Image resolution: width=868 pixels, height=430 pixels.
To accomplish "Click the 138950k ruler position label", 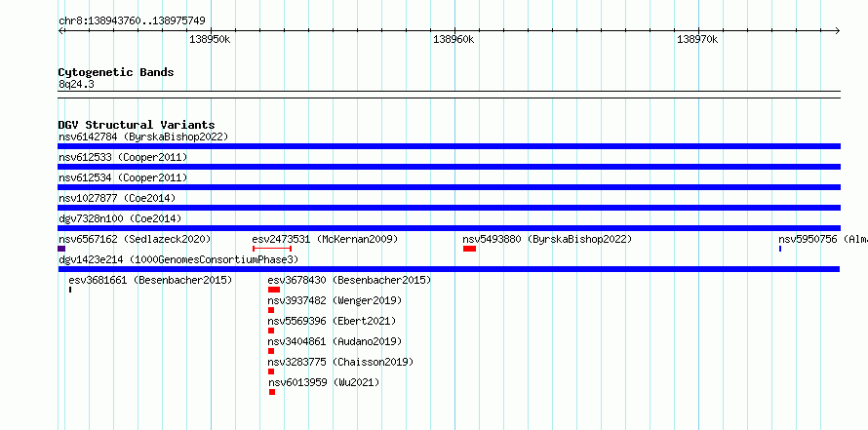I will tap(210, 39).
